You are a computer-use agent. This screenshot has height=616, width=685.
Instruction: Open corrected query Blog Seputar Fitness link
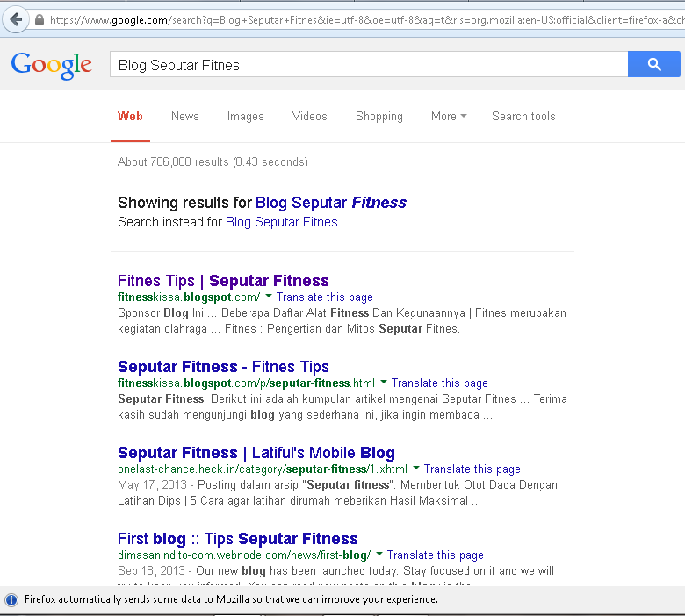tap(331, 203)
